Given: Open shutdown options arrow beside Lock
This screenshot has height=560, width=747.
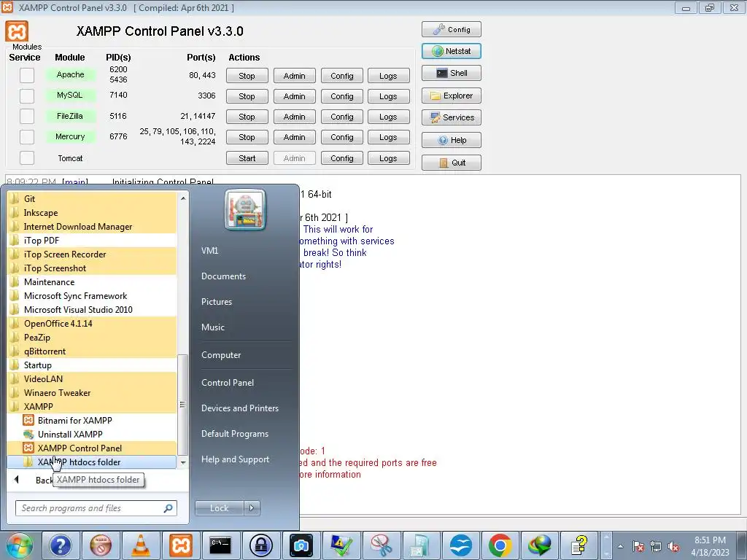Looking at the screenshot, I should pos(252,508).
